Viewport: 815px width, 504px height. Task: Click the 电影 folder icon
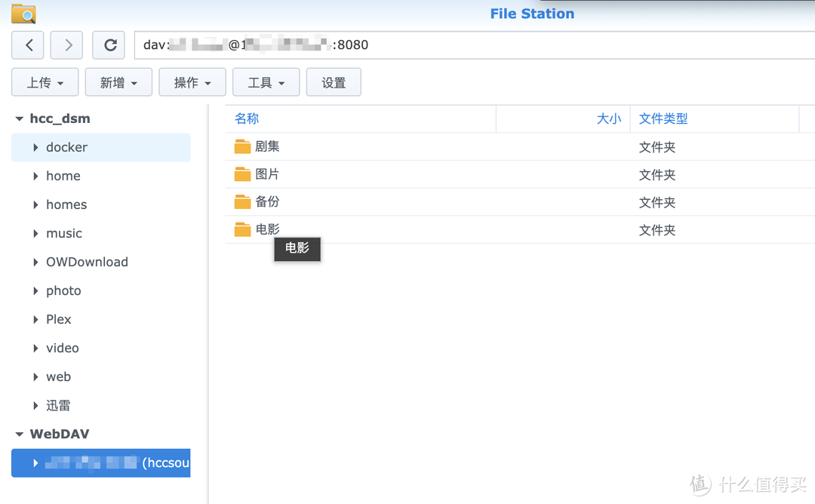point(242,229)
